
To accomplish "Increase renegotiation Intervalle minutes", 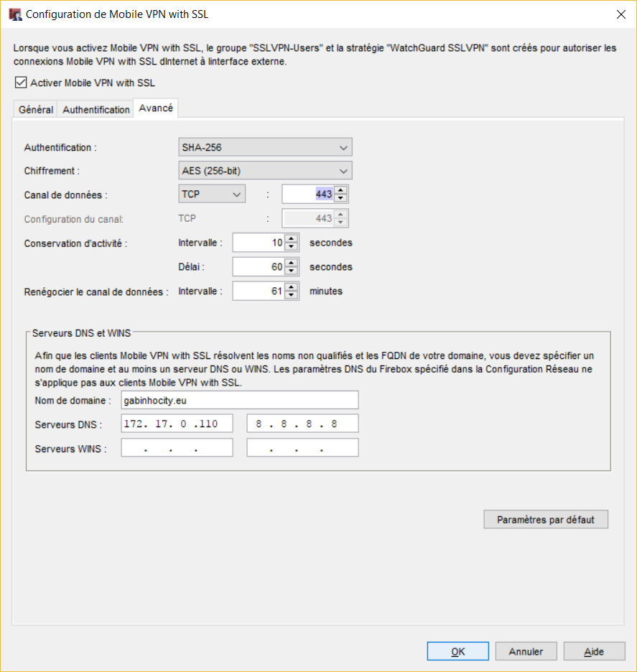I will click(x=291, y=286).
